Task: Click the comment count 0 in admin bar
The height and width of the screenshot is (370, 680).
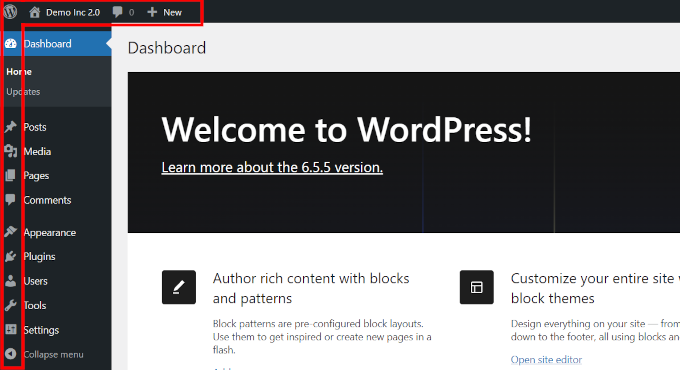Action: tap(131, 13)
